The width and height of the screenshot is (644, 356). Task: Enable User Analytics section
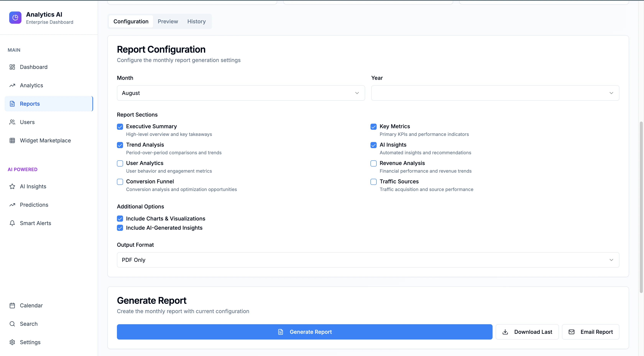click(x=120, y=163)
